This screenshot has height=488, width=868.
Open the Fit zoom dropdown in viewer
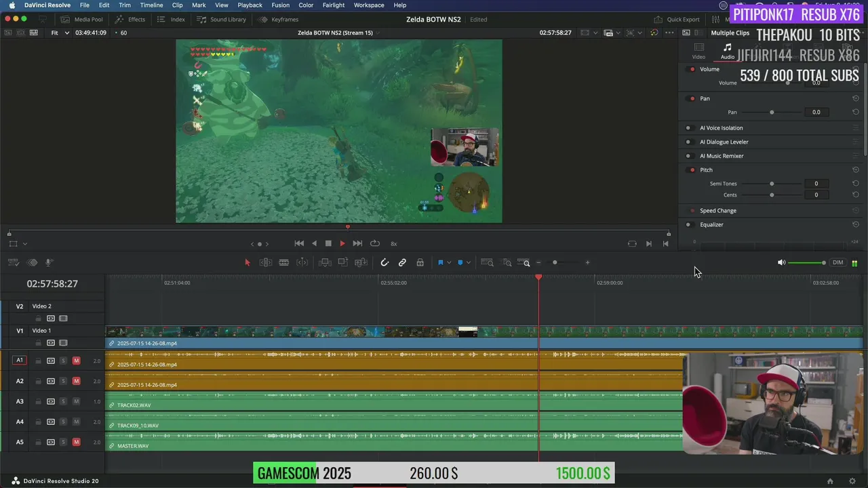(x=60, y=33)
